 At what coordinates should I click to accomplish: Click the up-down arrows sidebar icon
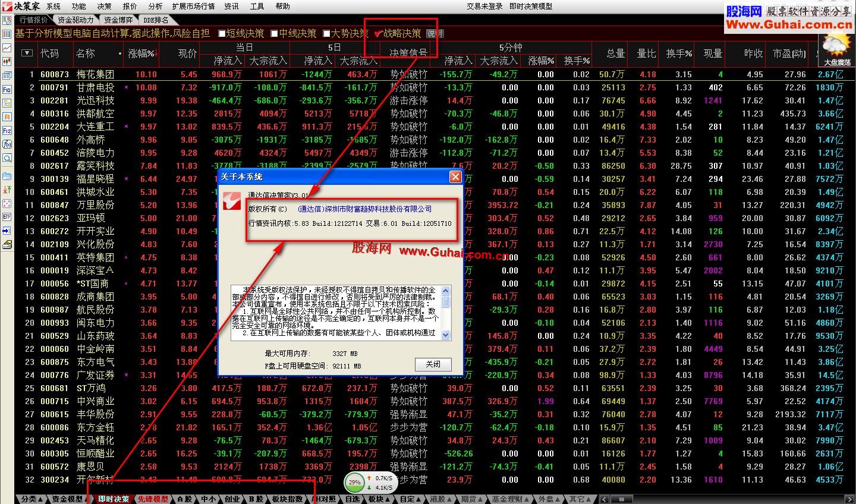tap(7, 190)
